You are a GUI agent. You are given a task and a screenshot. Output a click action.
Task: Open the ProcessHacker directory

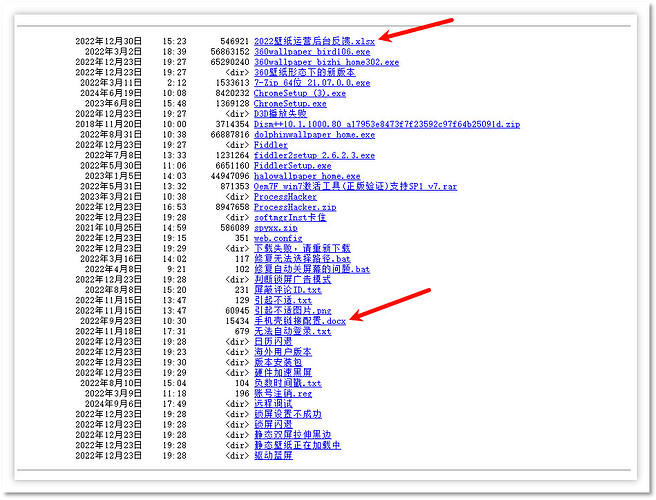pos(285,197)
